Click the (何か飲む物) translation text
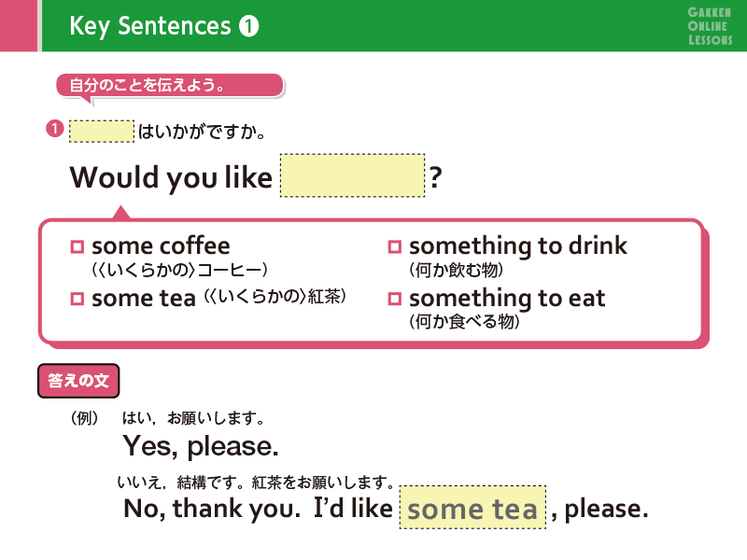Screen dimensions: 747x560 [x=456, y=271]
